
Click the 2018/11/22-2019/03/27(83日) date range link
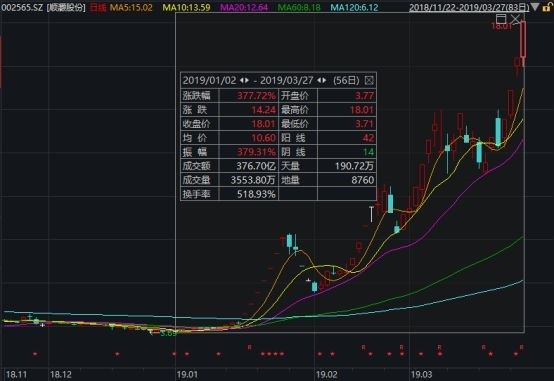469,7
